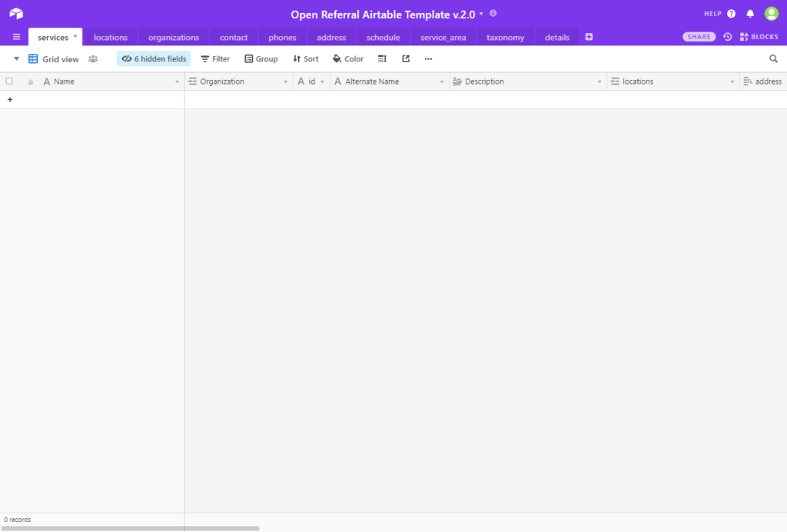Screen dimensions: 787x532
Task: Open the base title dropdown arrow
Action: (481, 14)
